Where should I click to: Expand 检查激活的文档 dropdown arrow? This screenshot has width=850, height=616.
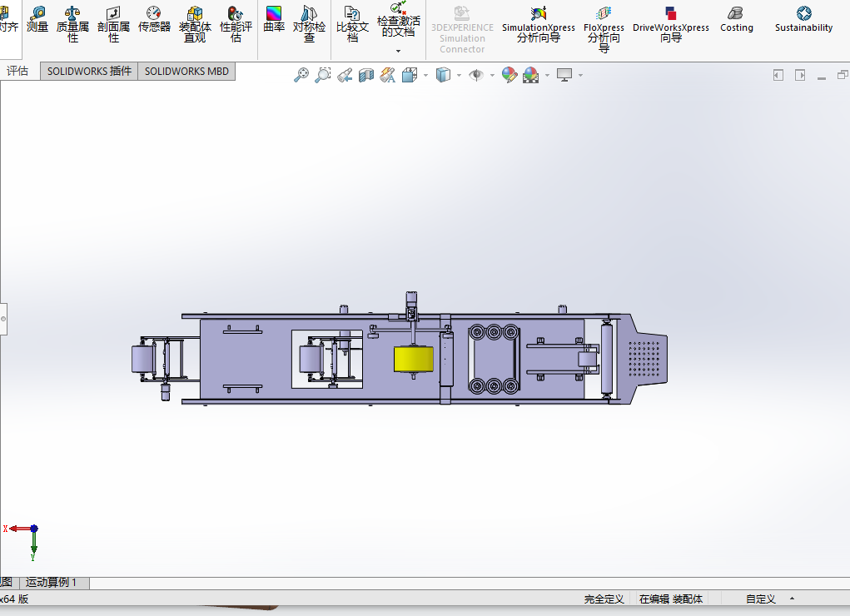click(x=399, y=51)
